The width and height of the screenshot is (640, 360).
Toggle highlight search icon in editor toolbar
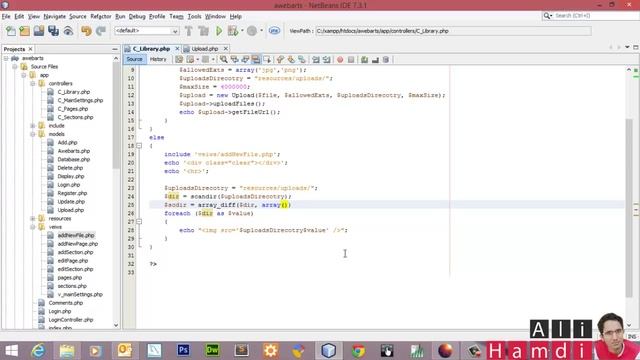[x=256, y=60]
